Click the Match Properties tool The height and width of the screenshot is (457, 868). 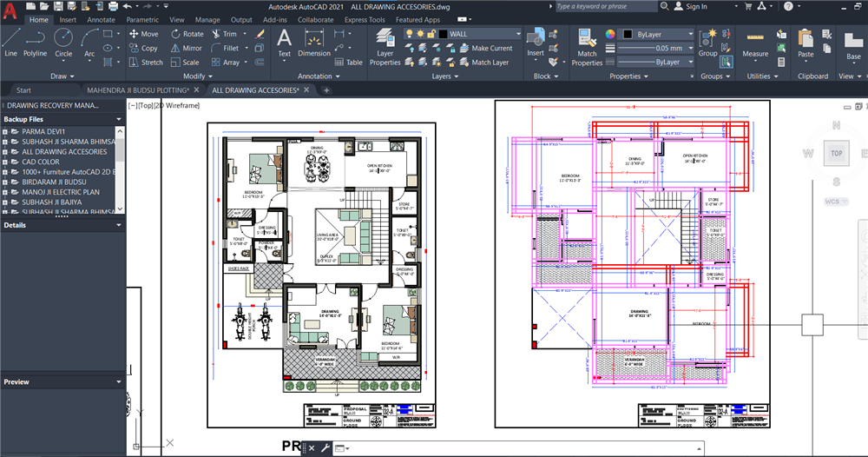tap(587, 47)
